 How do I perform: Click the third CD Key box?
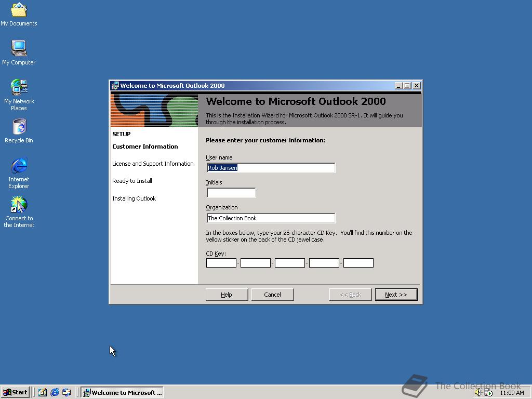click(290, 263)
